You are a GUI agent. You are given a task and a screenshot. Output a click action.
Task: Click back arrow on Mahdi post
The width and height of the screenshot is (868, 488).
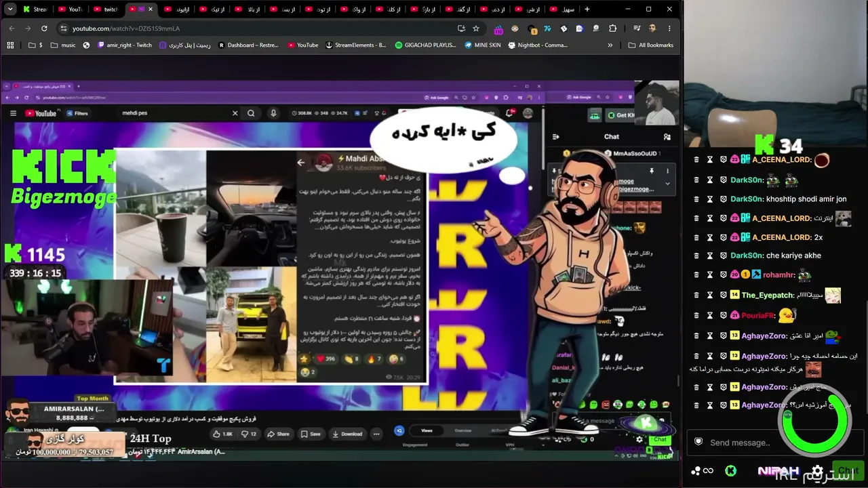pyautogui.click(x=301, y=163)
